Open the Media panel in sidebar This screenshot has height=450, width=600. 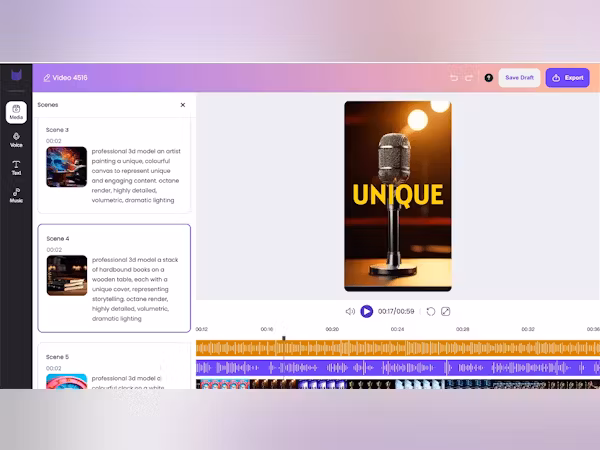click(16, 111)
